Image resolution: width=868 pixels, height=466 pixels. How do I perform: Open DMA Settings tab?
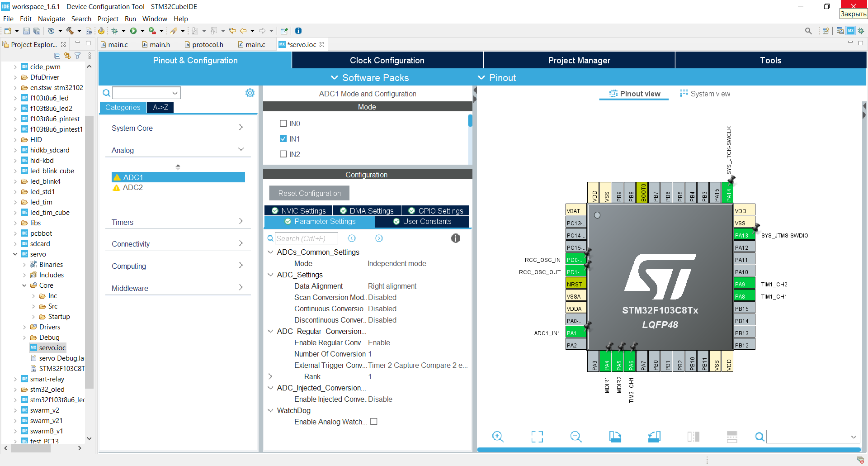(367, 211)
